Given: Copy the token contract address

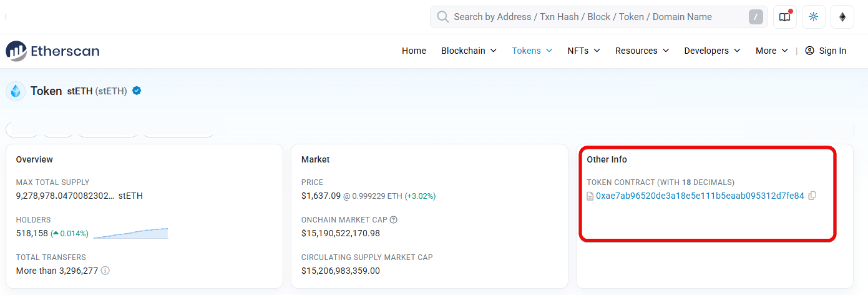Looking at the screenshot, I should [x=812, y=196].
